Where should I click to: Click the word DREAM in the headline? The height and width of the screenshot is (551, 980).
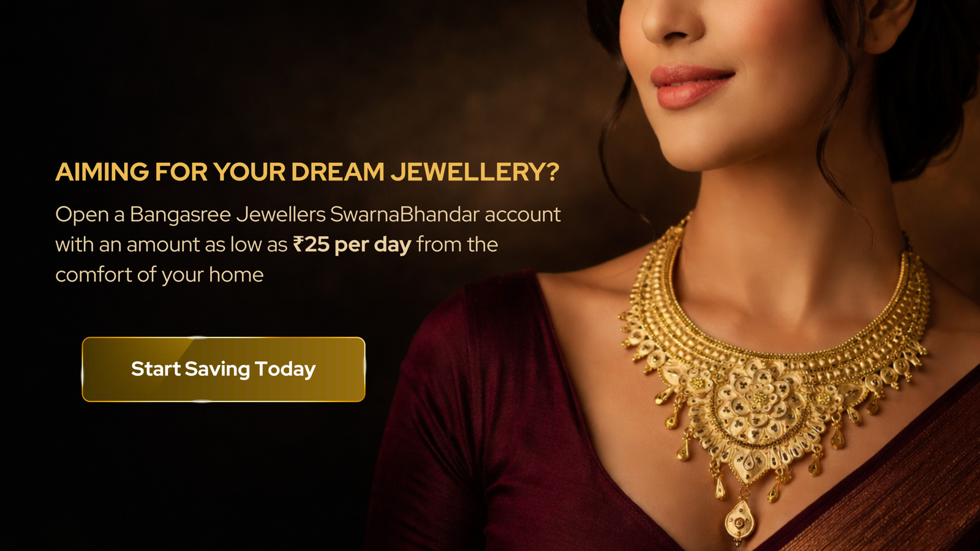point(338,172)
